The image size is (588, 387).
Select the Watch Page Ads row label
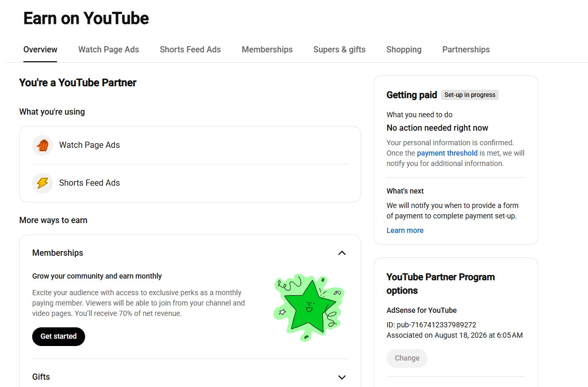pos(89,145)
